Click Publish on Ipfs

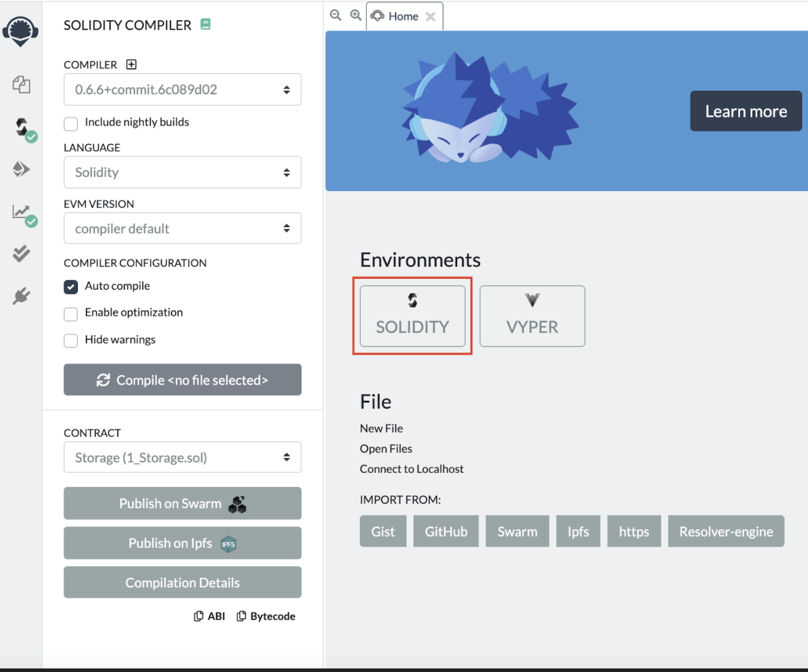(182, 543)
